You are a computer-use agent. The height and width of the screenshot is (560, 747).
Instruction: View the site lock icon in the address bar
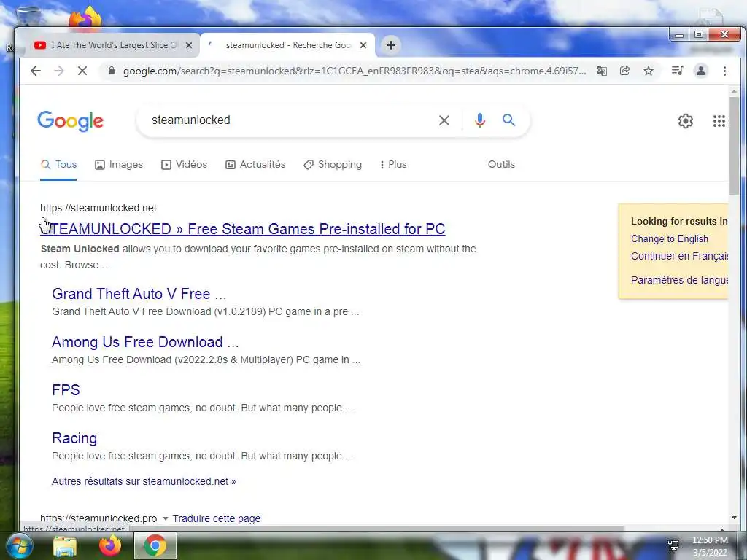tap(112, 71)
